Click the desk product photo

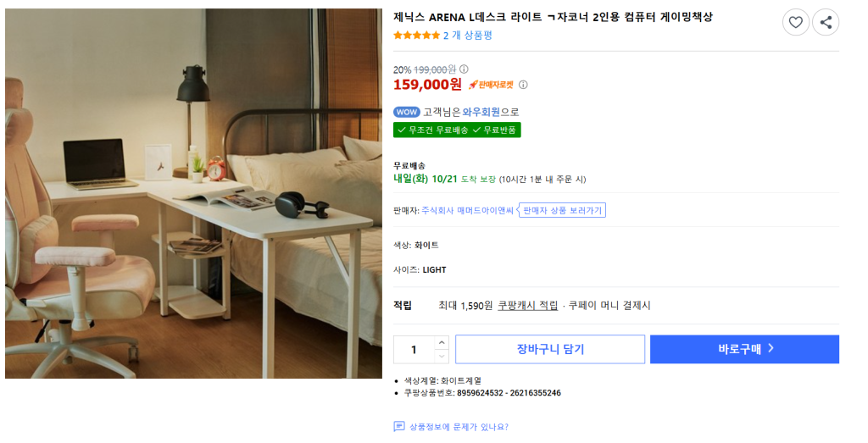coord(193,193)
